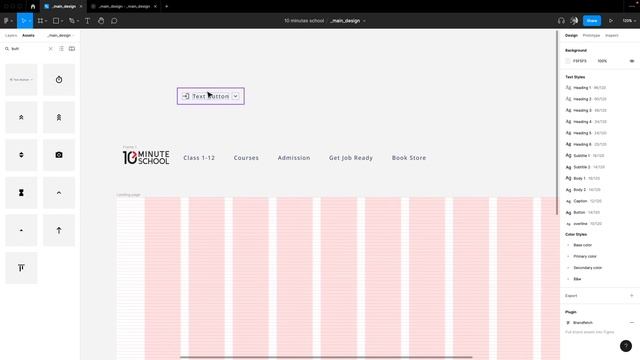Click the user avatar in toolbar
The width and height of the screenshot is (640, 360).
574,20
